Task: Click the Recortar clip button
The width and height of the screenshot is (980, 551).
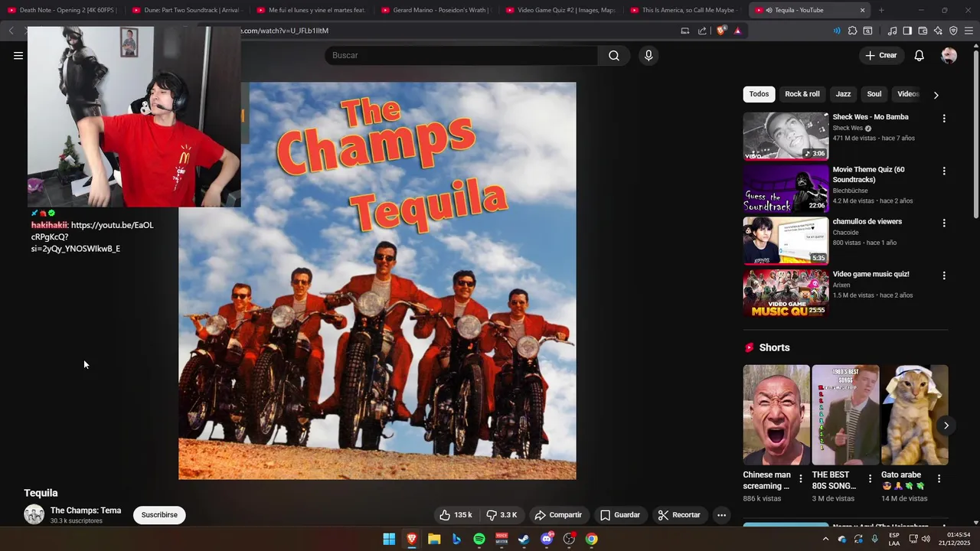Action: 679,515
